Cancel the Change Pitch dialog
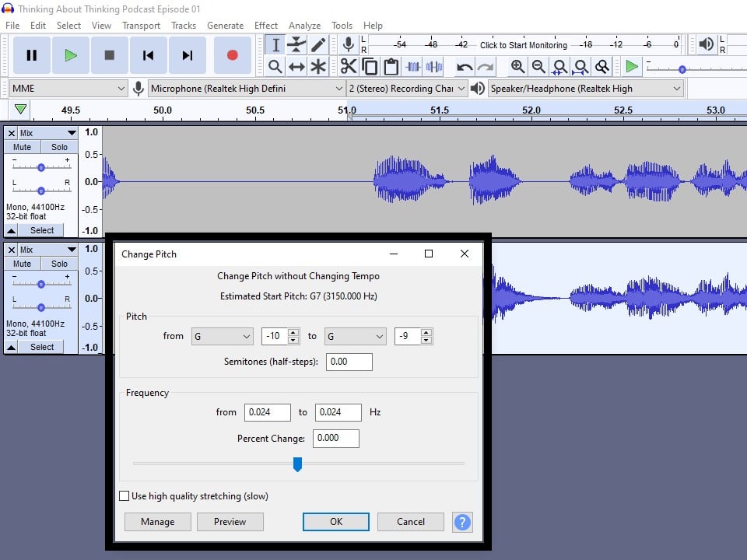Screen dimensions: 747x560 pyautogui.click(x=411, y=522)
